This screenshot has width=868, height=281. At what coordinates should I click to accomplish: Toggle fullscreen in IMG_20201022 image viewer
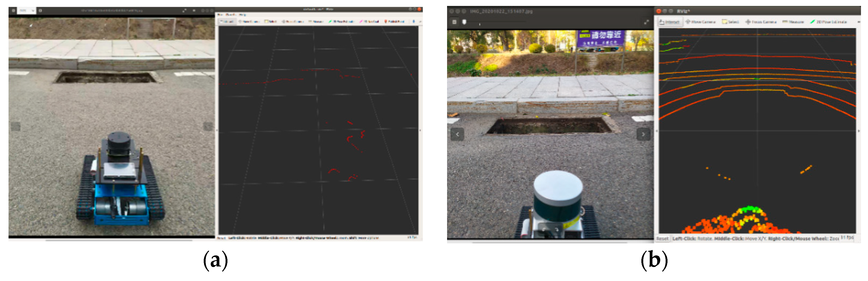[646, 22]
